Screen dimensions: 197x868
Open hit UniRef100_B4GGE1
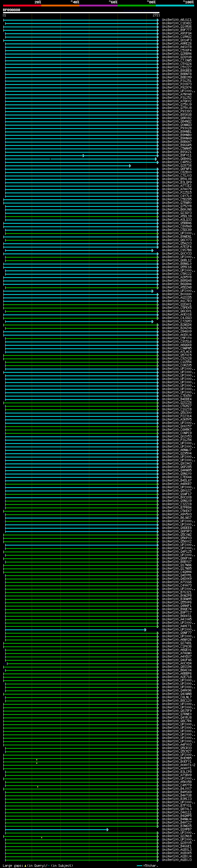click(176, 846)
